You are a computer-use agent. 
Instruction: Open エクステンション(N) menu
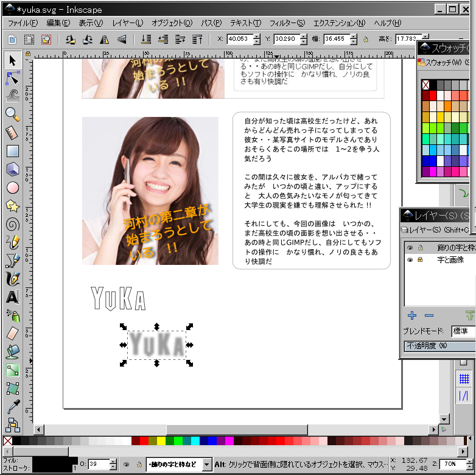(x=339, y=23)
